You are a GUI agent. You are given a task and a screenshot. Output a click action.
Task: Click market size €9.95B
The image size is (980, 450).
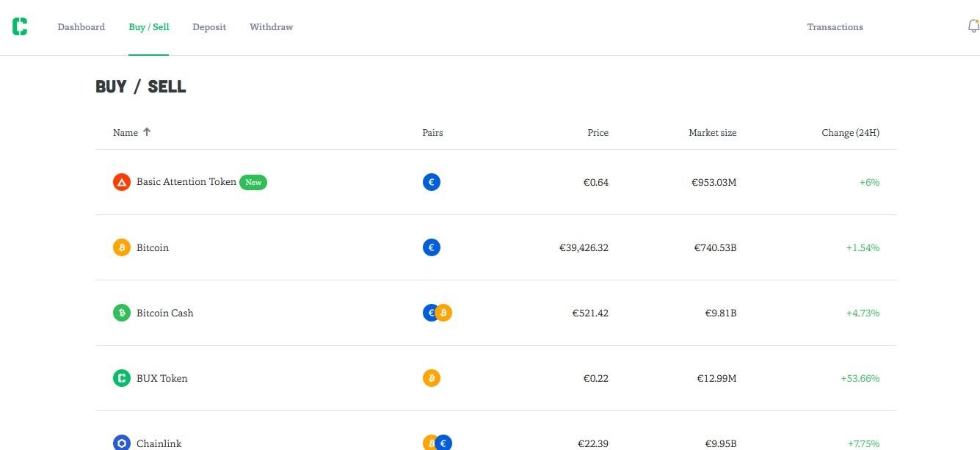(x=721, y=443)
